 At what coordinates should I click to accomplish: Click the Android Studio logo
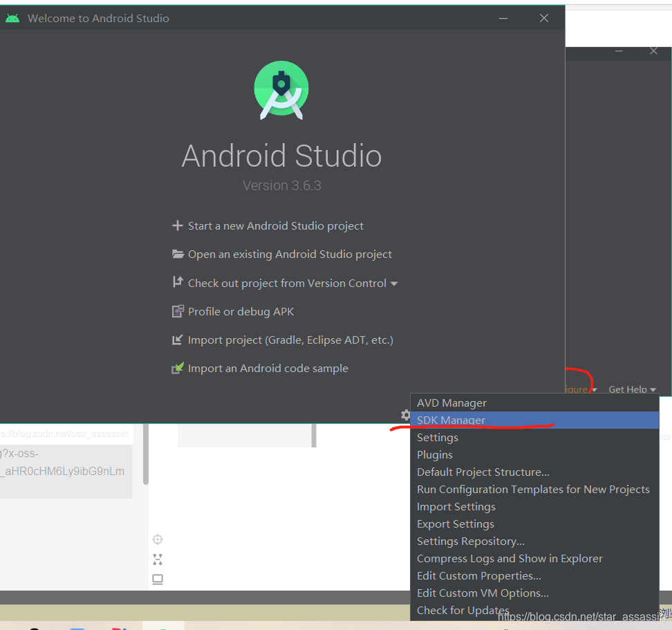(281, 90)
